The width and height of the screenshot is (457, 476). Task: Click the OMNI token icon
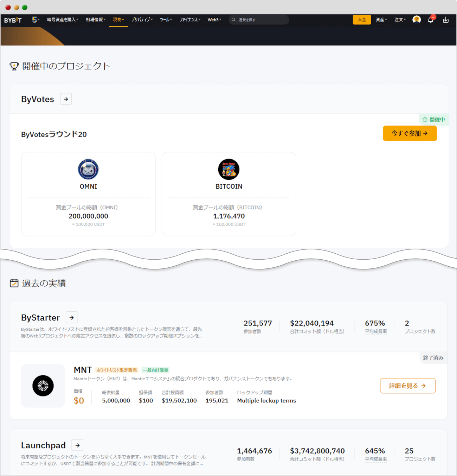tap(88, 169)
